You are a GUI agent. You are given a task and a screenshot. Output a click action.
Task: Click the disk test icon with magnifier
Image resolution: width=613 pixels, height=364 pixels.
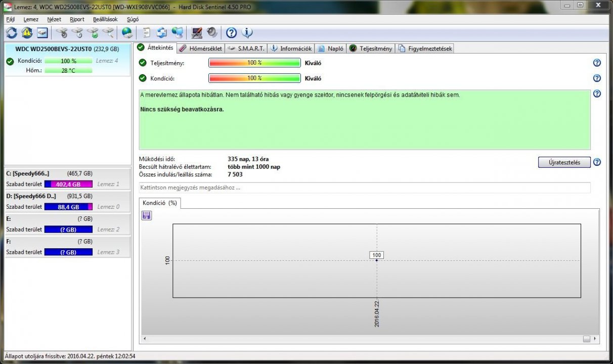(108, 33)
